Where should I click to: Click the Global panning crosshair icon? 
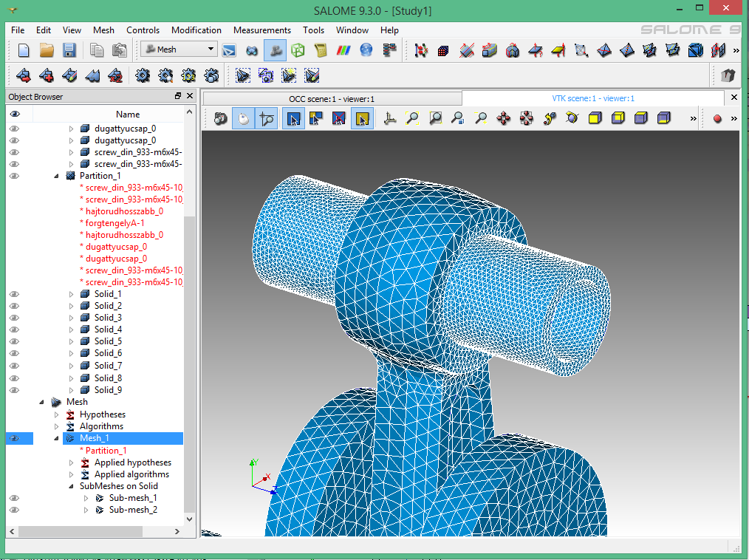coord(527,118)
